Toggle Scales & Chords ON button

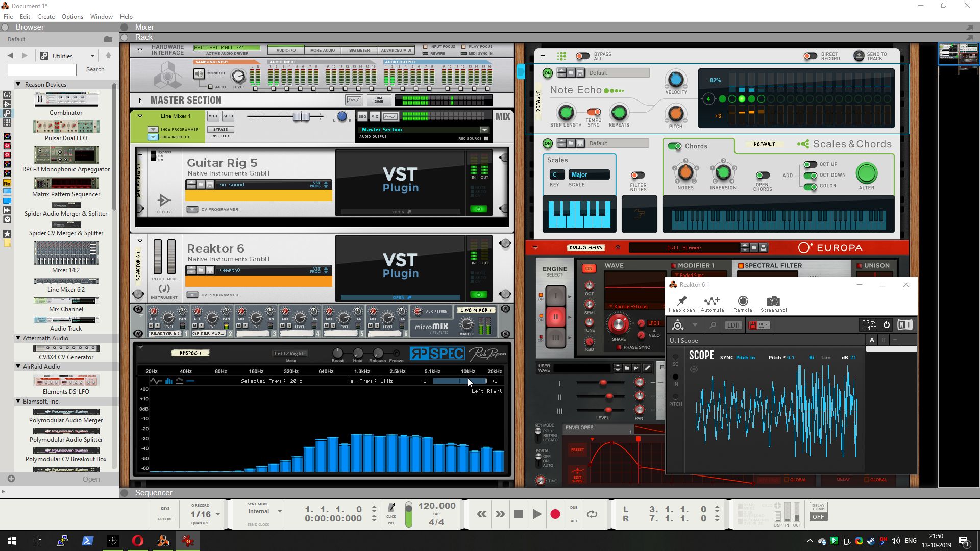coord(547,143)
